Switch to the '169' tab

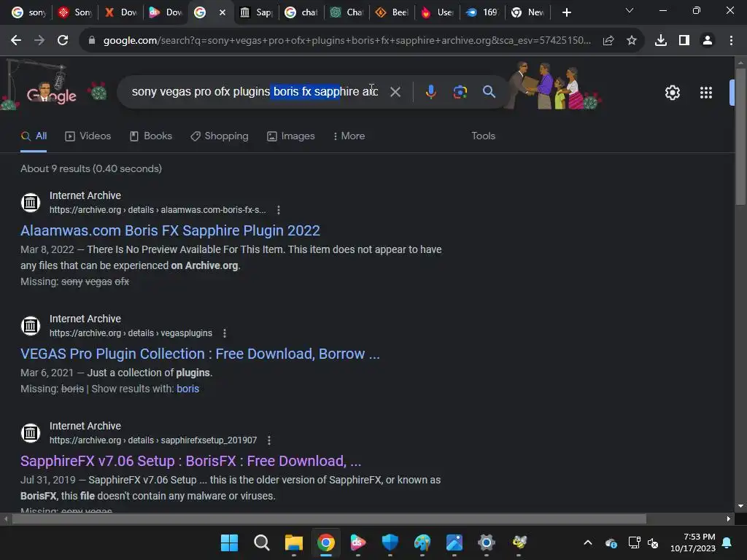483,12
